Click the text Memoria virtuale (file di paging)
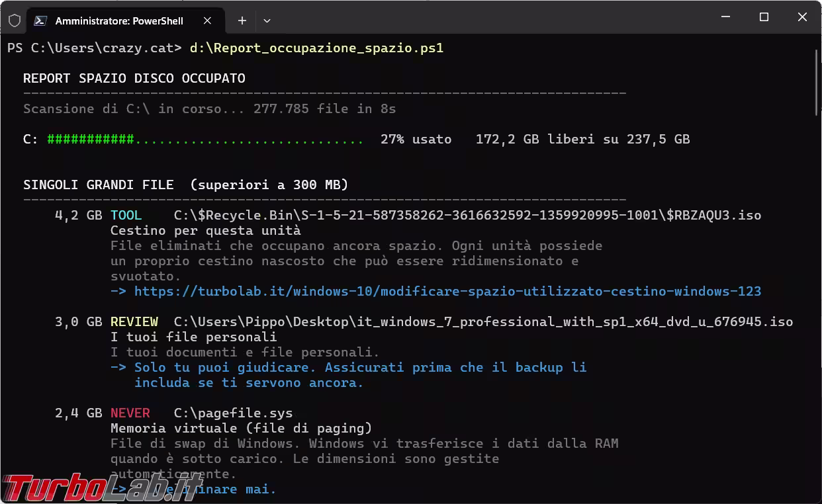The image size is (822, 504). [242, 428]
